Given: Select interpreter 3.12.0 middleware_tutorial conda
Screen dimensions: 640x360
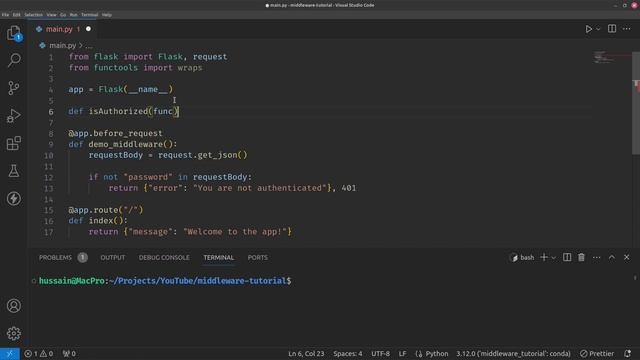Looking at the screenshot, I should click(513, 353).
